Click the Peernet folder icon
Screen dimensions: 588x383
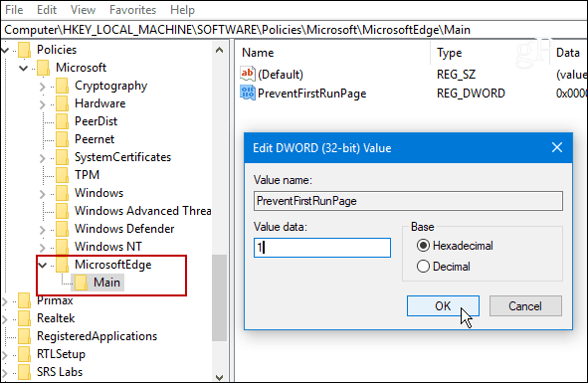point(62,139)
